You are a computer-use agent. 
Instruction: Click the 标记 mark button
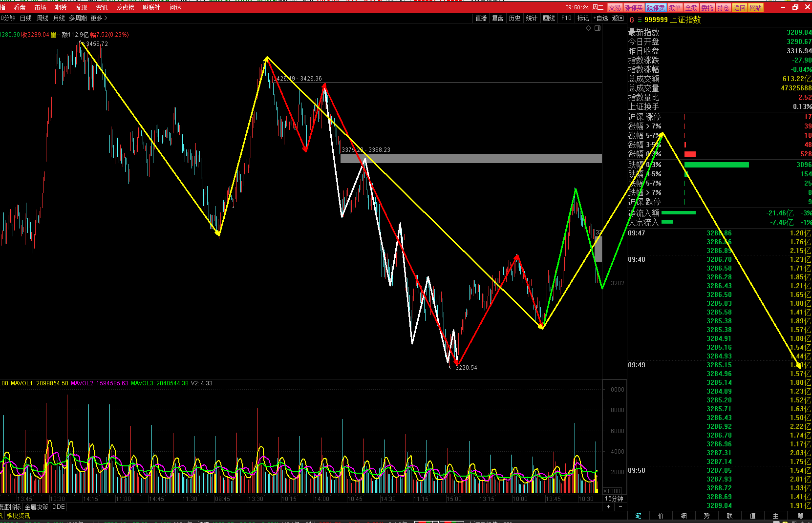click(x=583, y=18)
